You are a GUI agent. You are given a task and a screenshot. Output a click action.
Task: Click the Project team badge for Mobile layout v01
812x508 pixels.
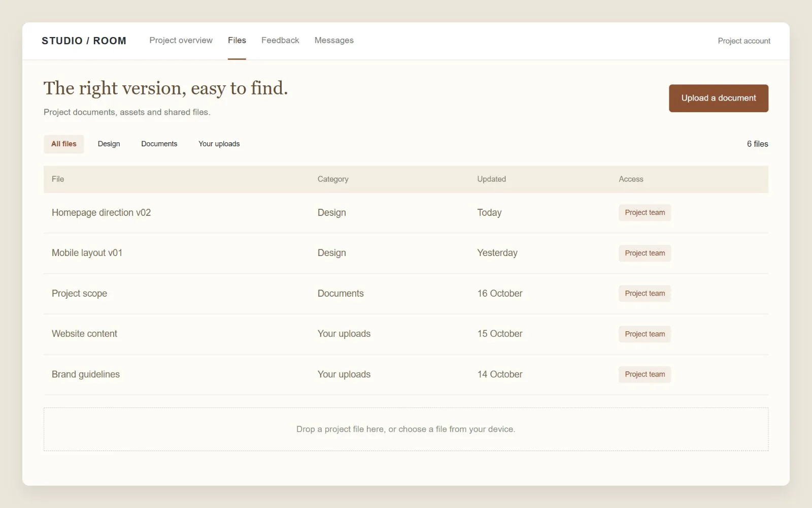point(645,253)
